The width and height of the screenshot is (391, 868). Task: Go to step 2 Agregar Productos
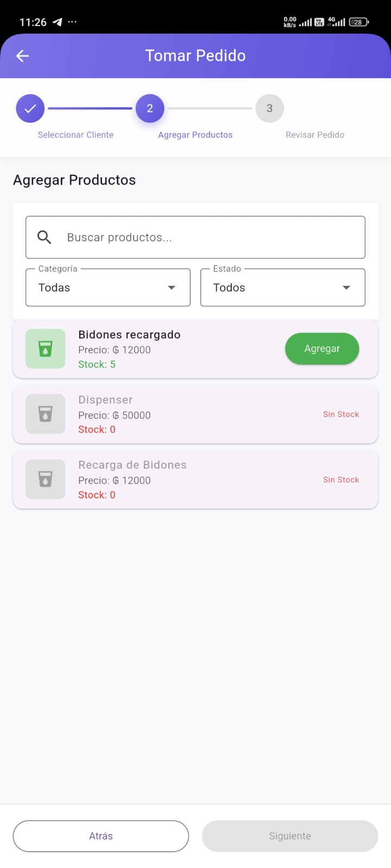150,108
